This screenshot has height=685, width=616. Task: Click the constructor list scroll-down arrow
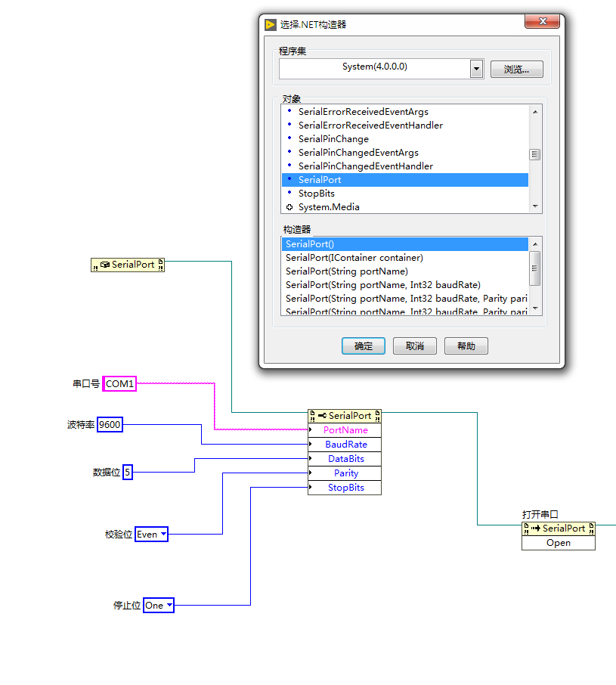535,308
